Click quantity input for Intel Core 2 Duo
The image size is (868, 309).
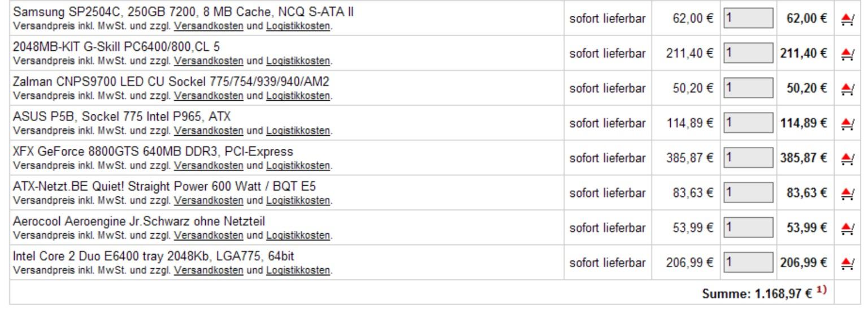[749, 263]
